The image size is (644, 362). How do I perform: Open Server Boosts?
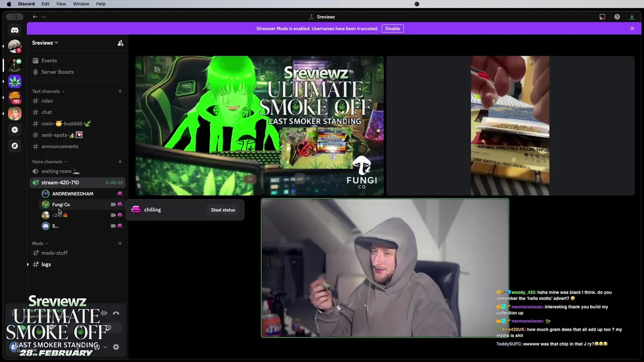click(x=77, y=72)
